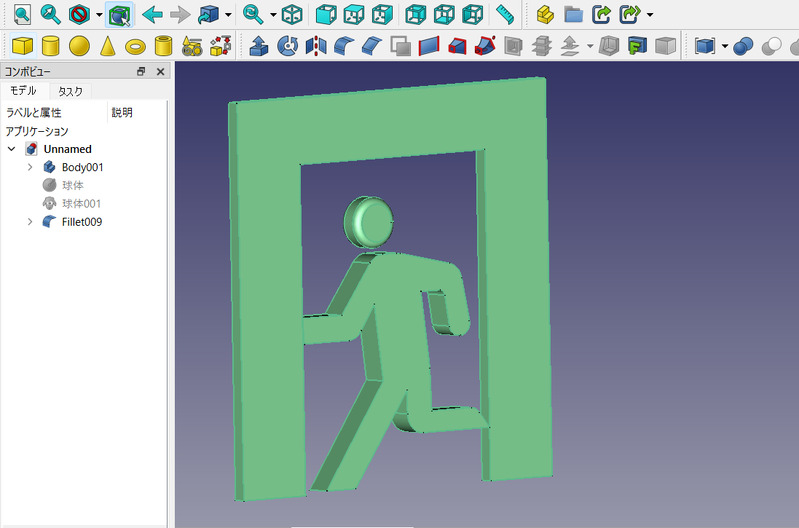Click the Cross-Sections tool icon
Image resolution: width=799 pixels, height=528 pixels.
(542, 46)
